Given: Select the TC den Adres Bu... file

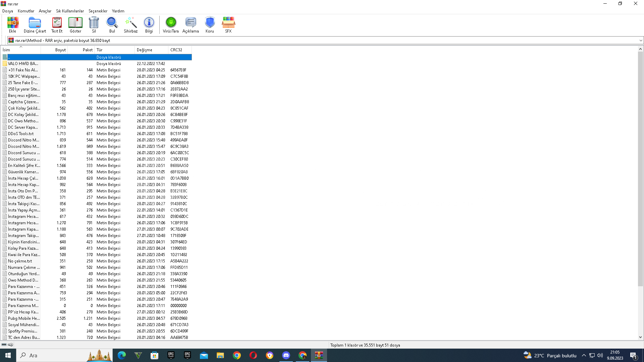Looking at the screenshot, I should [x=97, y=337].
